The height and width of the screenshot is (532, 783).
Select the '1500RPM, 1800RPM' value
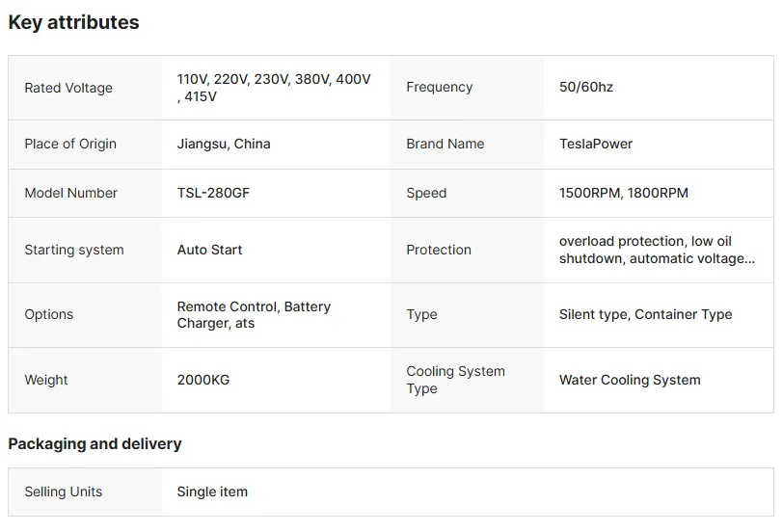[x=623, y=193]
